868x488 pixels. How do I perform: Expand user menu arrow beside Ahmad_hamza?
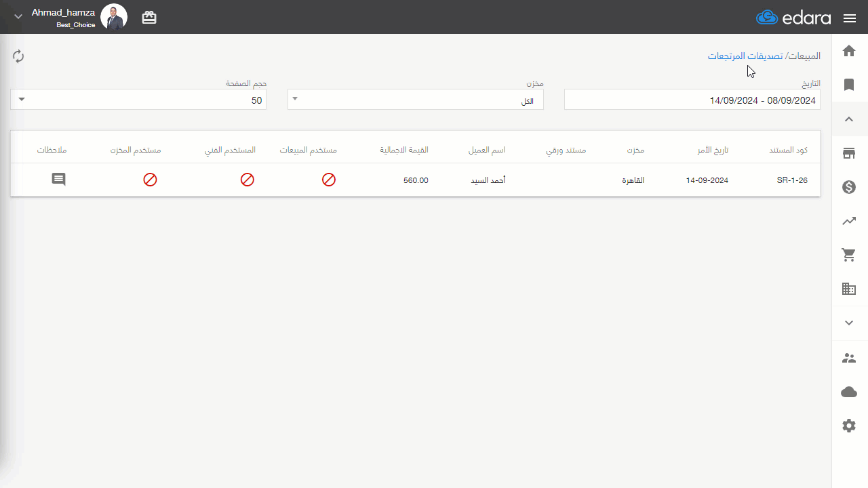(x=18, y=16)
